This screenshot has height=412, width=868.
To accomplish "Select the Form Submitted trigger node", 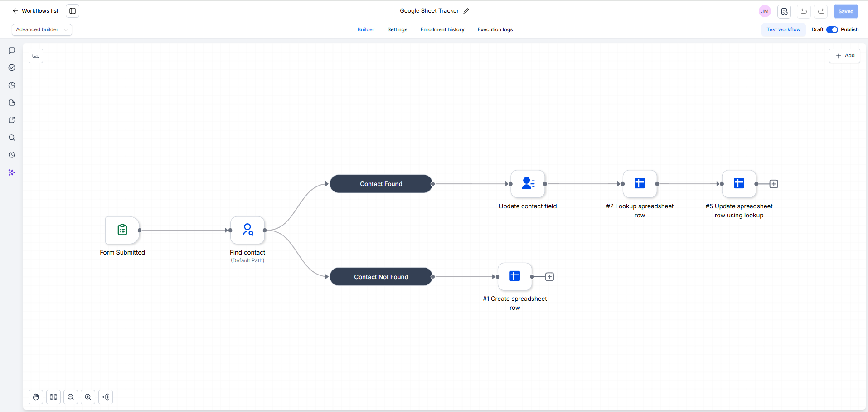I will tap(122, 230).
